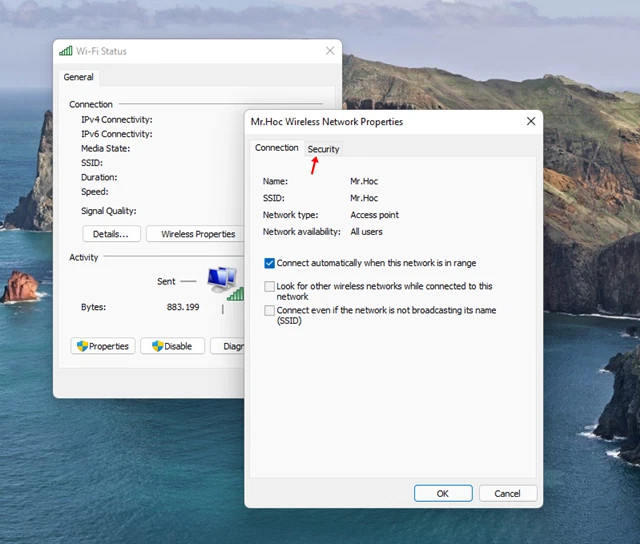Check Connect even if not broadcasting SSID
The image size is (640, 544).
click(x=269, y=311)
